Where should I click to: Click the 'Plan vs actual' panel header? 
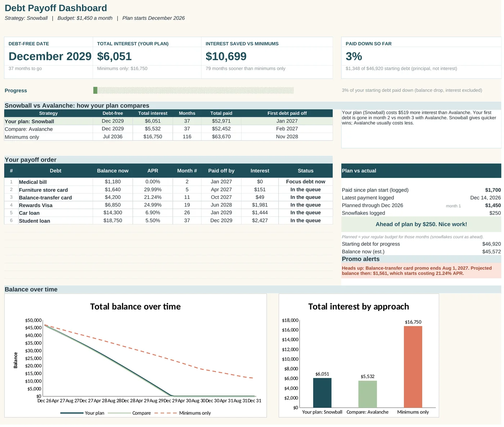(421, 171)
